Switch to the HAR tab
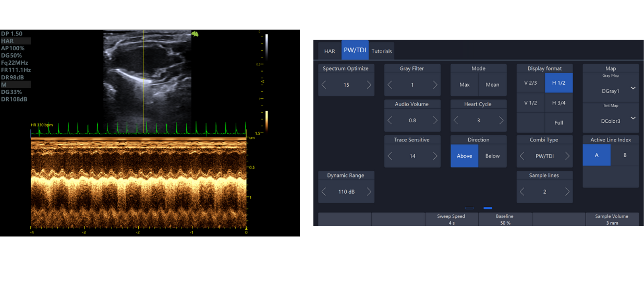The height and width of the screenshot is (282, 644). (x=330, y=51)
